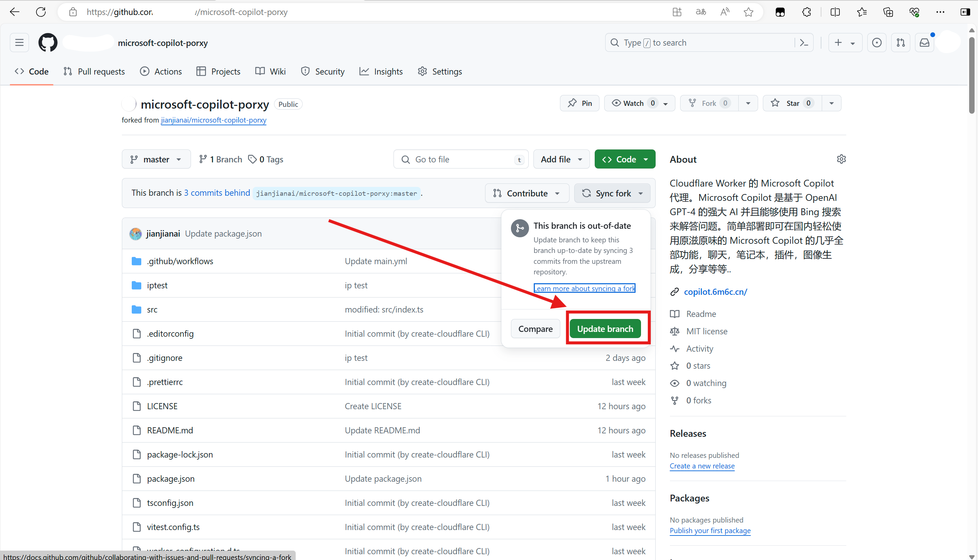Open the Add file dropdown
Viewport: 978px width, 560px height.
point(561,159)
